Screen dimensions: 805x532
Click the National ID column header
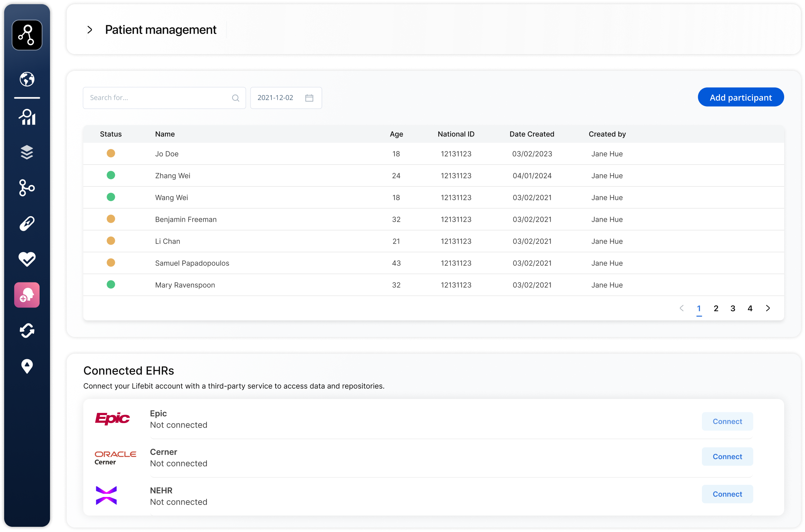coord(456,134)
